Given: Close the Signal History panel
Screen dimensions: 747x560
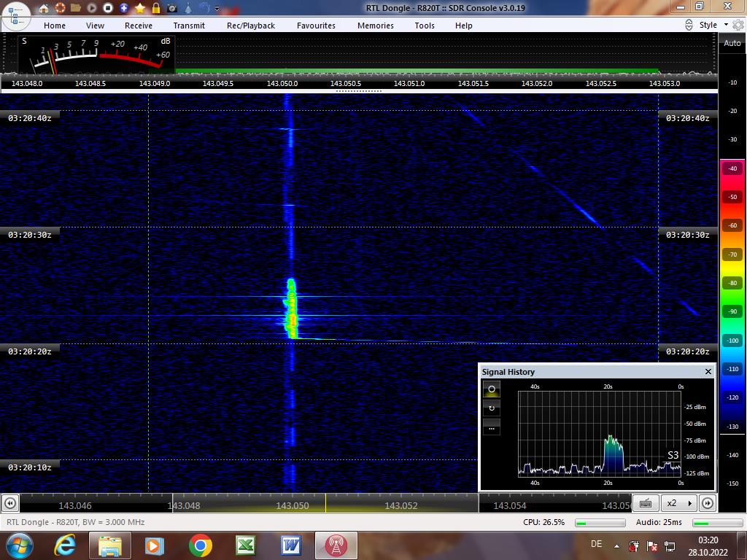Looking at the screenshot, I should (708, 371).
